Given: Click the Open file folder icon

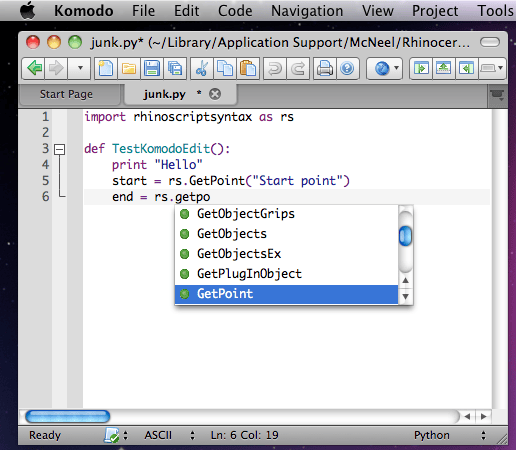Looking at the screenshot, I should (x=129, y=68).
